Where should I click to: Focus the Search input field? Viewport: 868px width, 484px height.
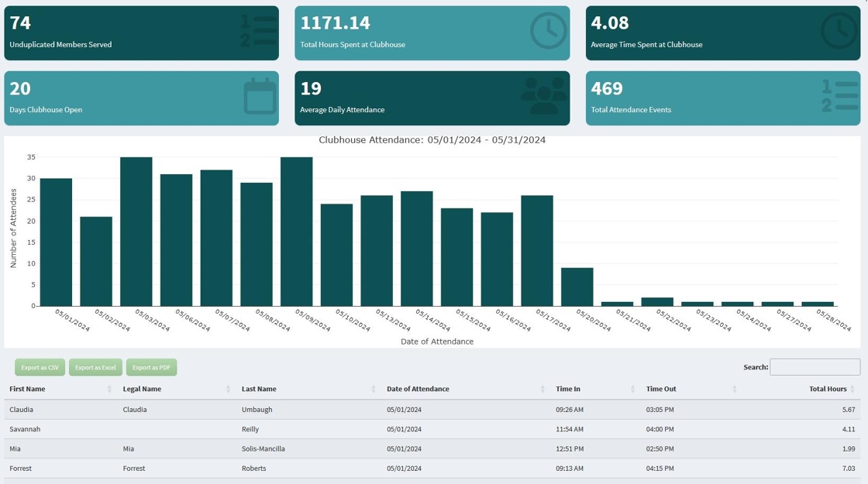815,367
